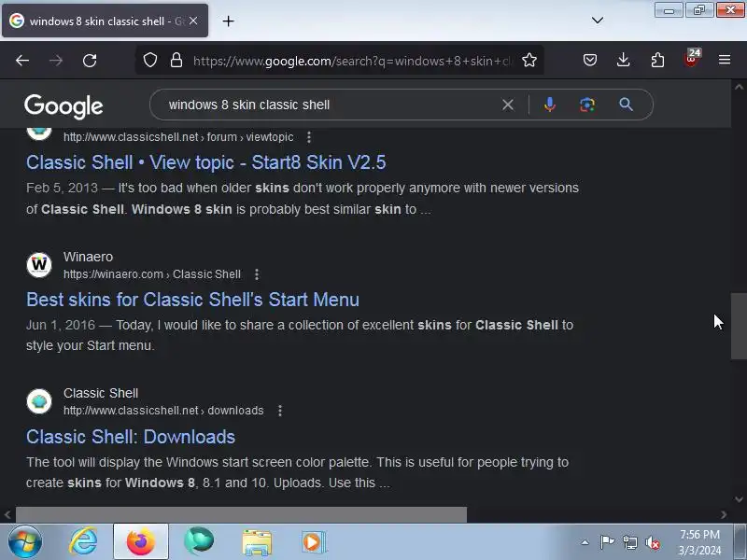This screenshot has width=747, height=560.
Task: Click inside the Google search input field
Action: click(x=329, y=105)
